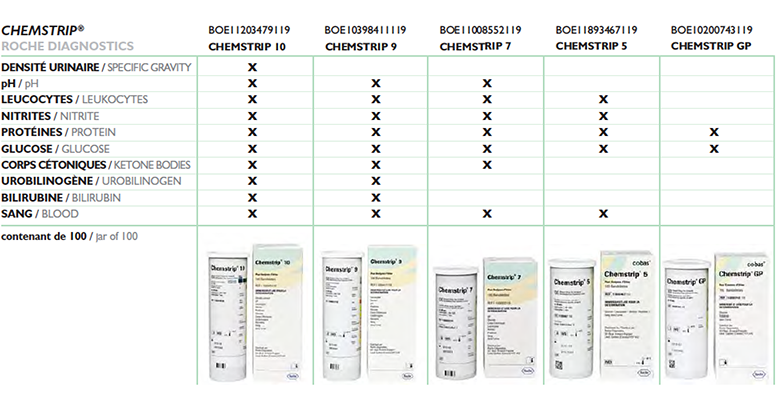
Task: Select product code BOE11008552119
Action: pyautogui.click(x=480, y=30)
